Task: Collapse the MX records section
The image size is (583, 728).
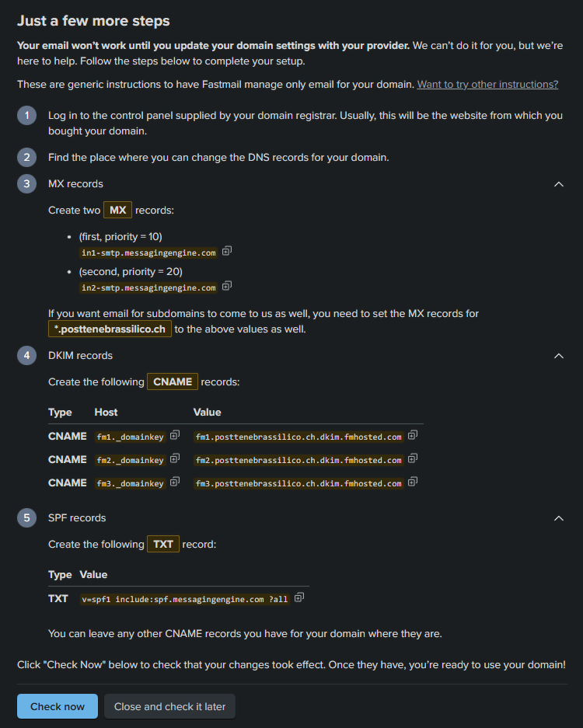Action: (x=558, y=184)
